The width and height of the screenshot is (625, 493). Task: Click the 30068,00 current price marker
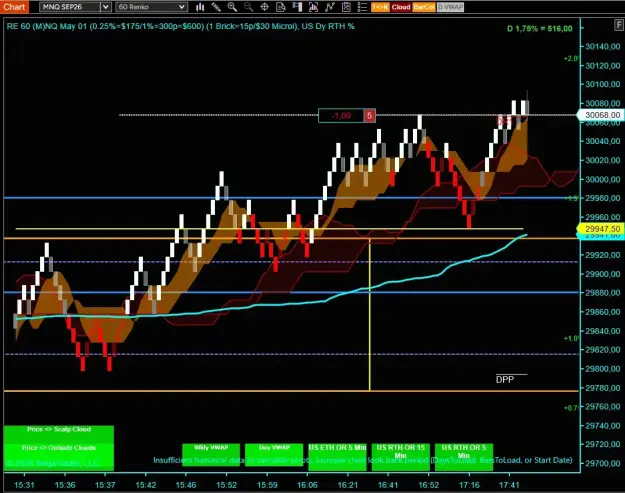tap(602, 115)
